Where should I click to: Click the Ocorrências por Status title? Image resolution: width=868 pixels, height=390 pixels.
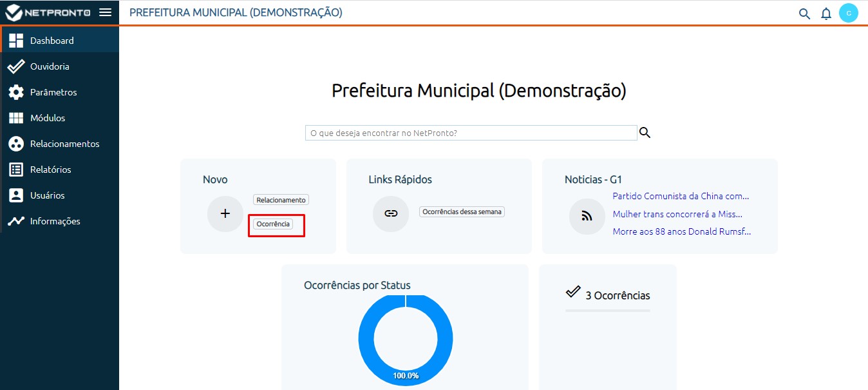tap(357, 285)
